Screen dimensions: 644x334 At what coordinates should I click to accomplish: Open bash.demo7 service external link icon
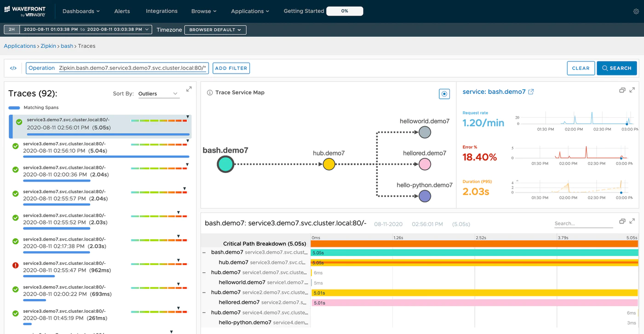(x=531, y=92)
